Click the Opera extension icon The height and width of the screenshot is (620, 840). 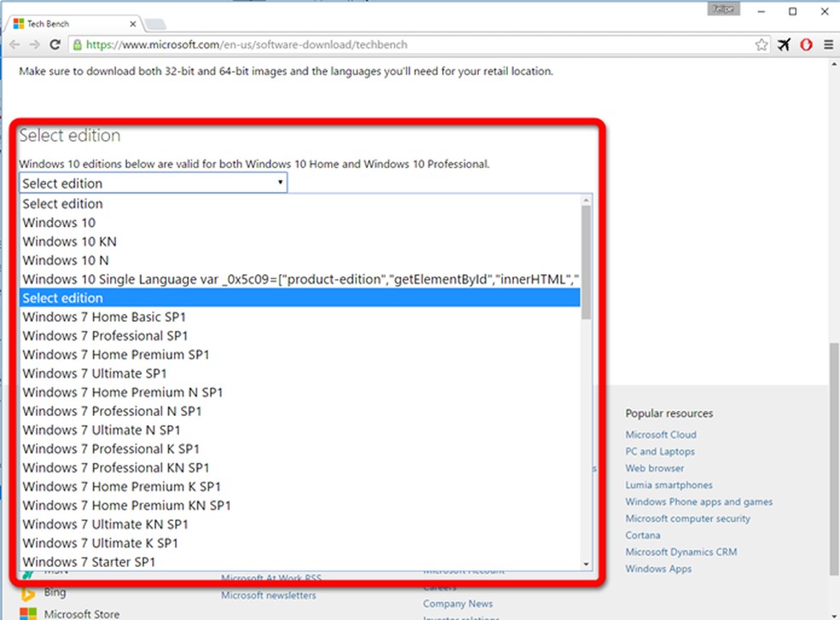(806, 45)
